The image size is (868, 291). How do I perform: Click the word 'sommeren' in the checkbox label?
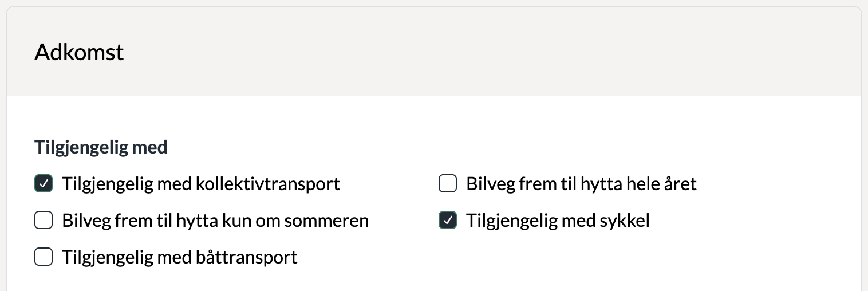click(333, 221)
